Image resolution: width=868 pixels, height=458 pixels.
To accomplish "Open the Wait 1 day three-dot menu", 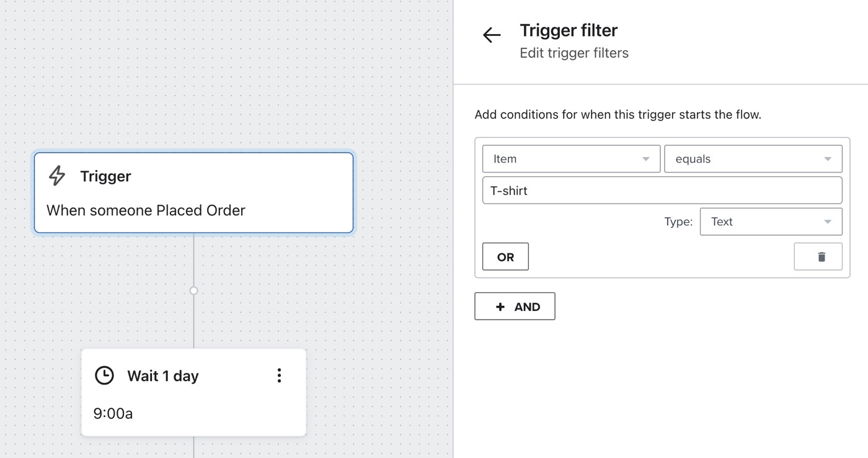I will pyautogui.click(x=279, y=375).
